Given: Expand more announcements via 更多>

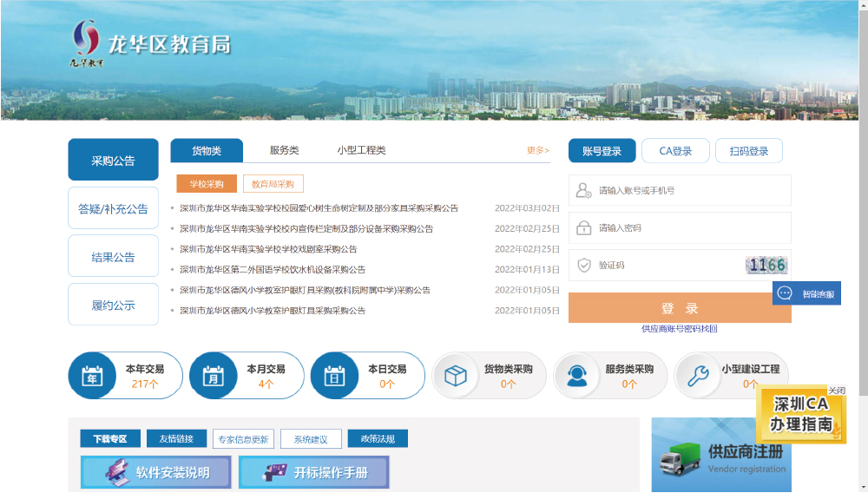Looking at the screenshot, I should click(x=537, y=150).
